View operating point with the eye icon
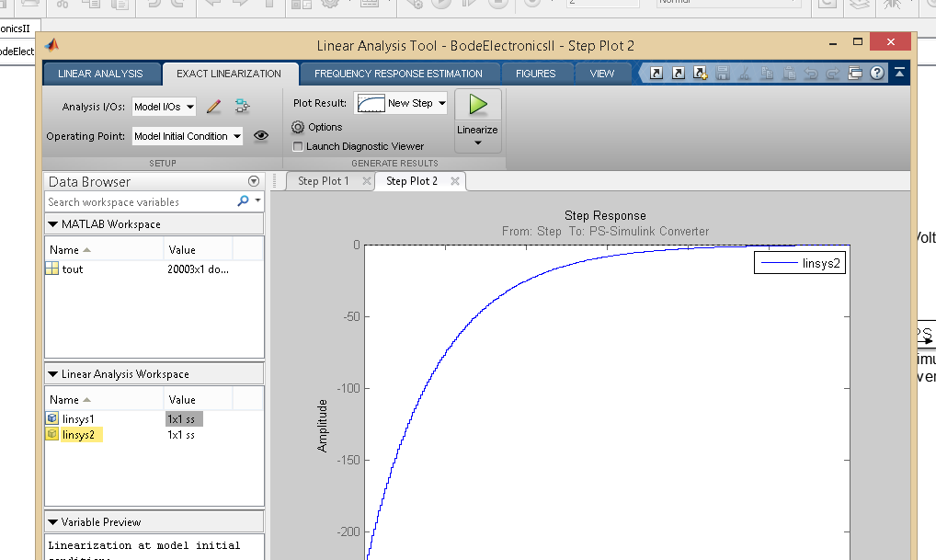Image resolution: width=936 pixels, height=560 pixels. point(261,136)
